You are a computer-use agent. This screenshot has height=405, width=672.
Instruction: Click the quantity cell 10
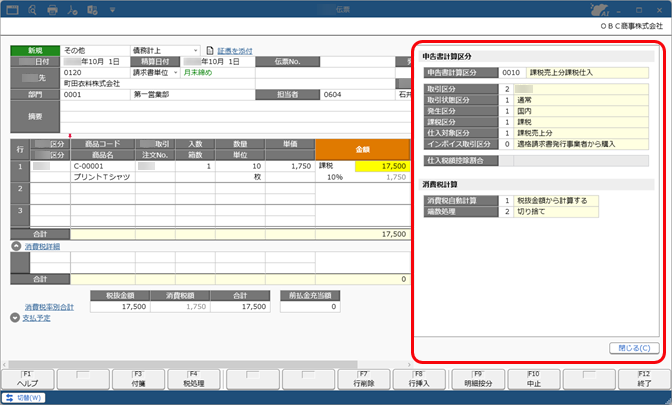[240, 166]
